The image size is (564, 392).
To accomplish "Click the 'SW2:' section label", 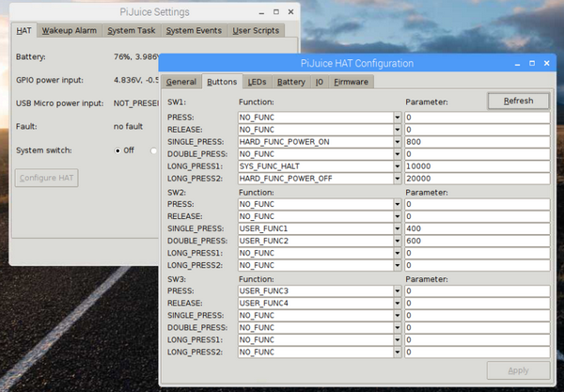I will point(177,193).
